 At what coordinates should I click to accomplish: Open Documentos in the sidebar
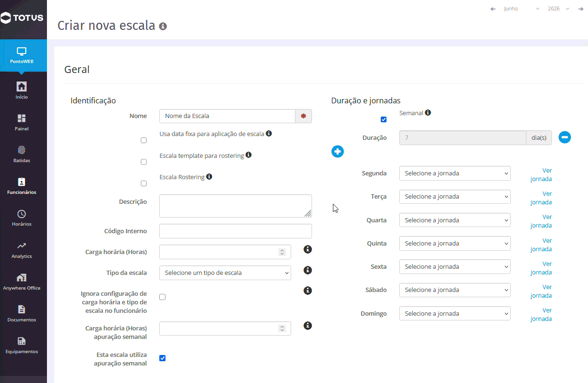[x=22, y=313]
